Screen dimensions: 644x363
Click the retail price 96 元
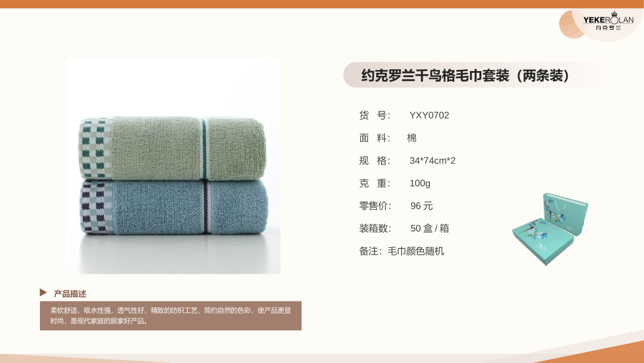422,205
